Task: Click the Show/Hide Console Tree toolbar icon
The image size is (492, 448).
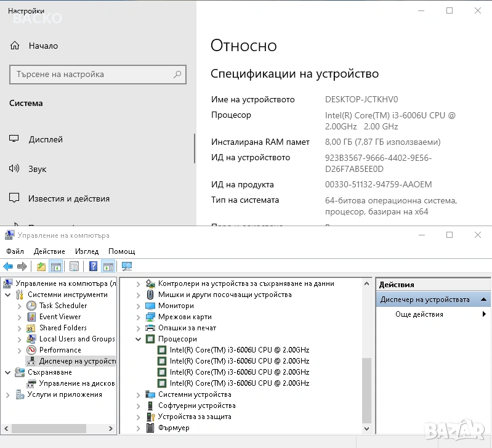Action: point(56,266)
